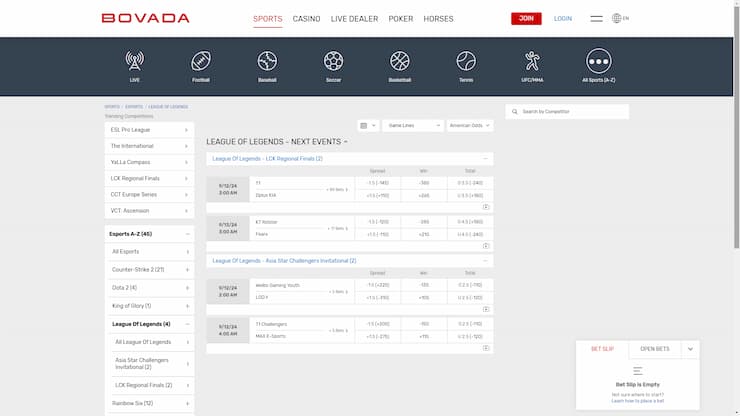
Task: Open The International competition
Action: tap(149, 146)
